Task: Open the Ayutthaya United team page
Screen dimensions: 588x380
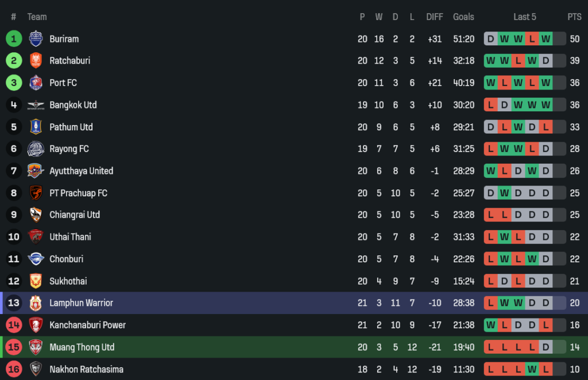Action: [81, 171]
